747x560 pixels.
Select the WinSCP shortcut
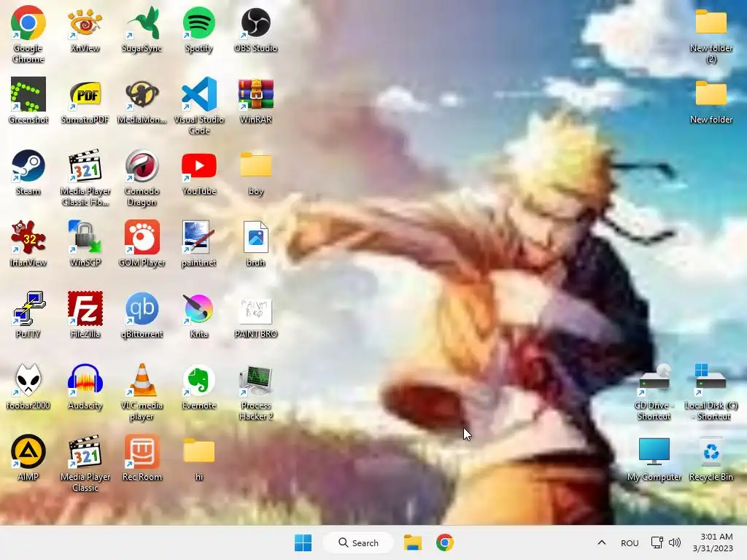pos(85,237)
